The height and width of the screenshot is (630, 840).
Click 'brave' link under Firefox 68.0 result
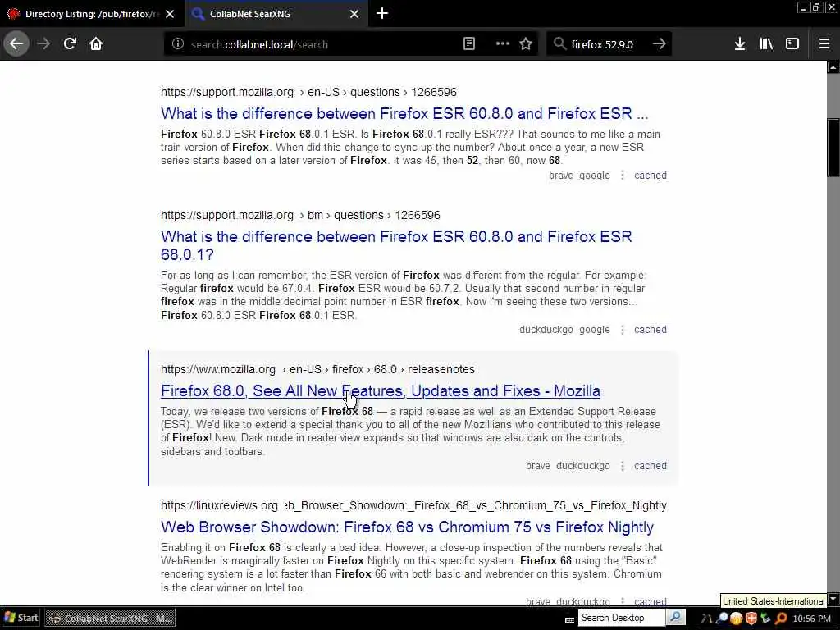[538, 466]
